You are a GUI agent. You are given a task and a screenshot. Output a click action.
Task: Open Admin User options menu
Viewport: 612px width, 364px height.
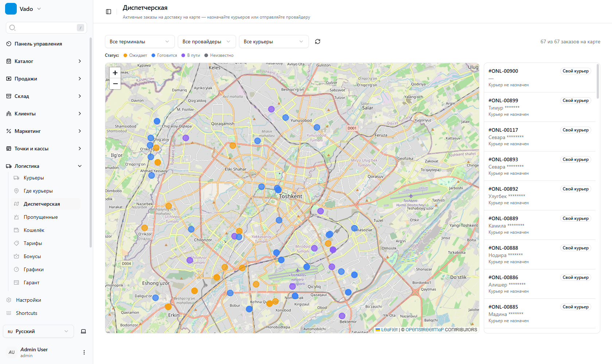coord(84,352)
